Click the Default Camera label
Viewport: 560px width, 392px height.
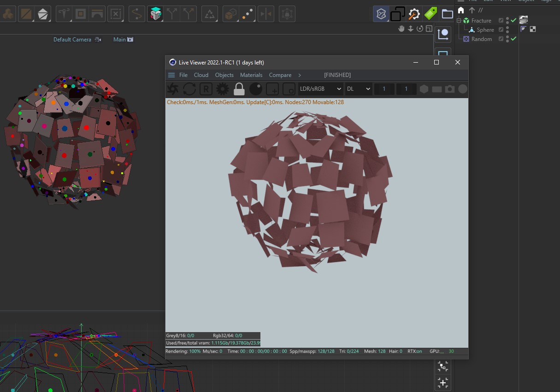[72, 40]
